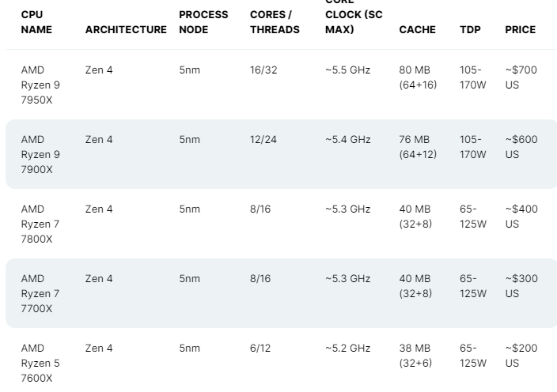Screen dimensions: 557x392
Task: Click the 38 MB (32+6) cache cell
Action: pyautogui.click(x=418, y=356)
